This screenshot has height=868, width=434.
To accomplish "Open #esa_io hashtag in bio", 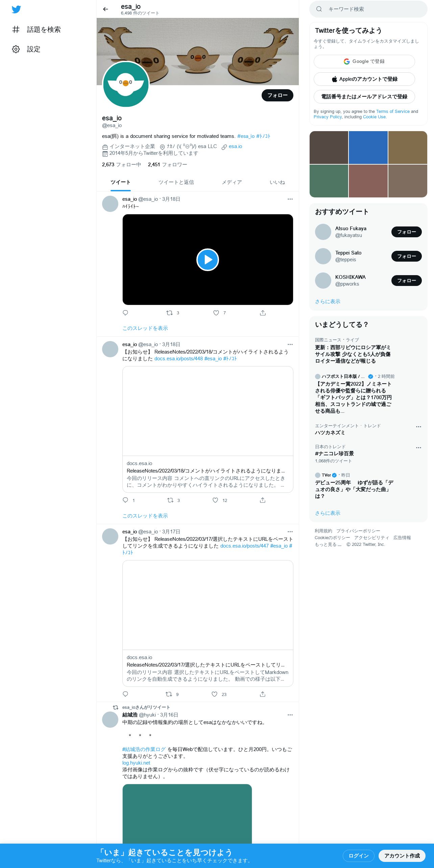I will [x=246, y=136].
